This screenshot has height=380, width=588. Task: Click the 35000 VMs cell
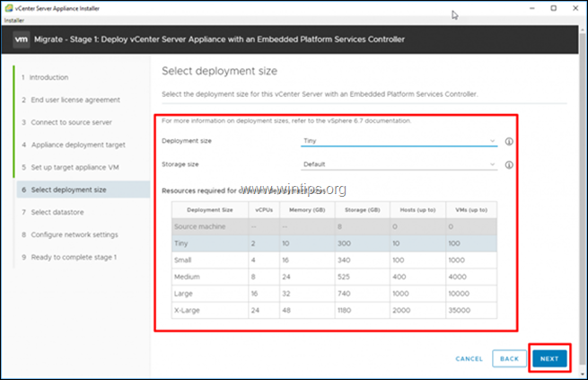click(x=471, y=310)
